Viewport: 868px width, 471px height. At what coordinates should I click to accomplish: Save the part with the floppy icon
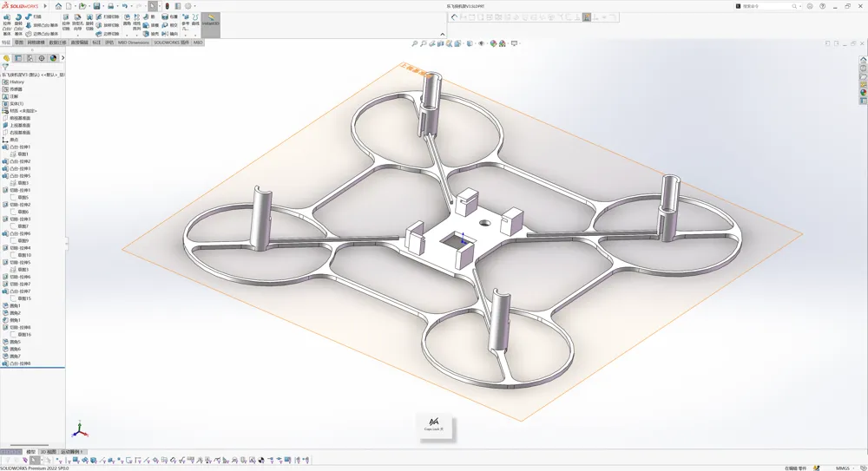tap(96, 6)
